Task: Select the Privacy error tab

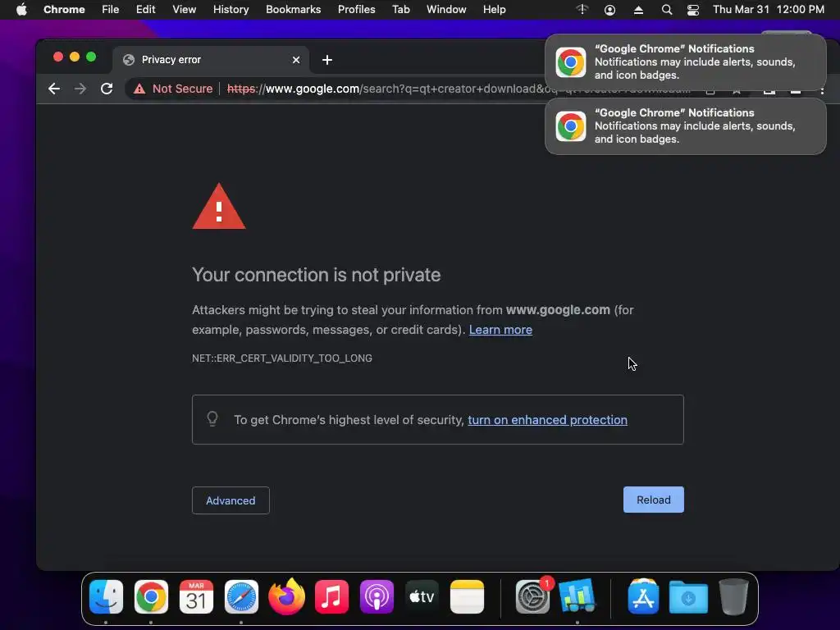Action: pyautogui.click(x=211, y=60)
